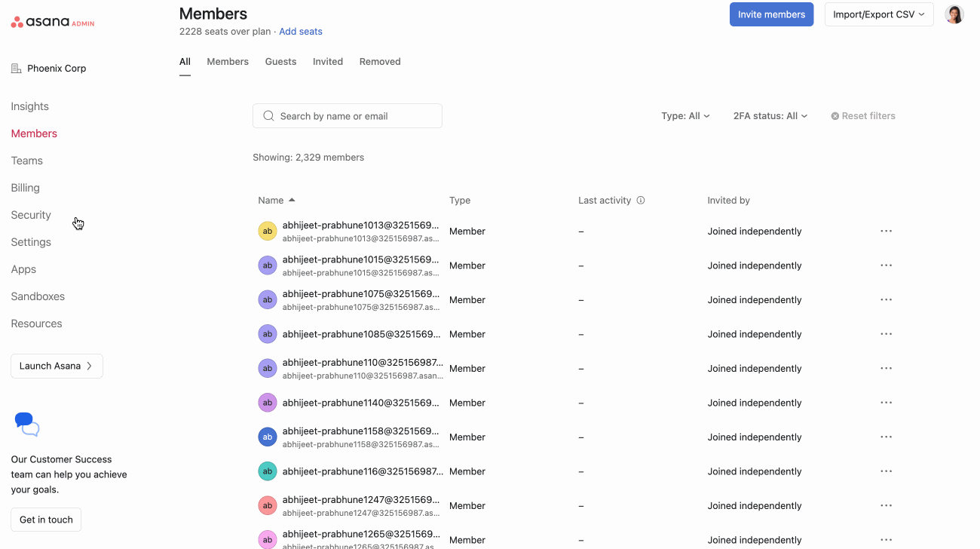Follow the Add seats link
This screenshot has width=980, height=549.
coord(301,32)
